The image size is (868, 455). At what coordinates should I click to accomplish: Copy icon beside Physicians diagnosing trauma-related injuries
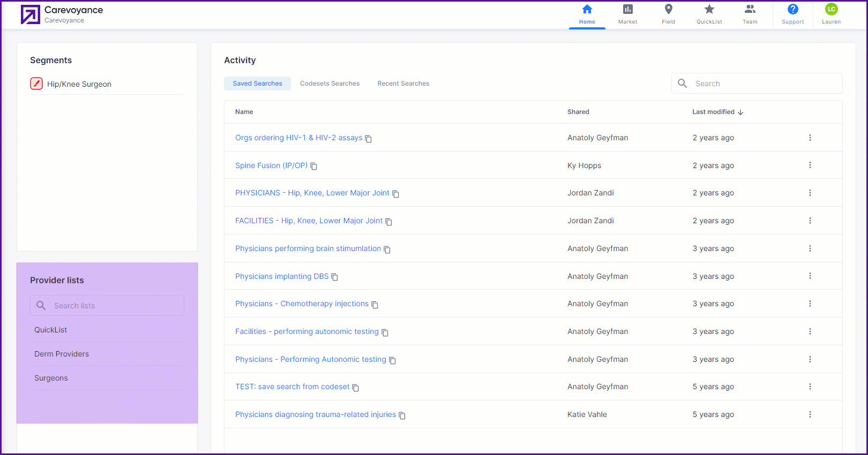pos(402,415)
